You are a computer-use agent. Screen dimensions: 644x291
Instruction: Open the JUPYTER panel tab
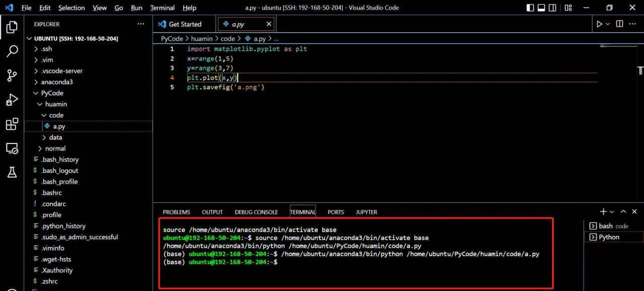[x=366, y=211]
